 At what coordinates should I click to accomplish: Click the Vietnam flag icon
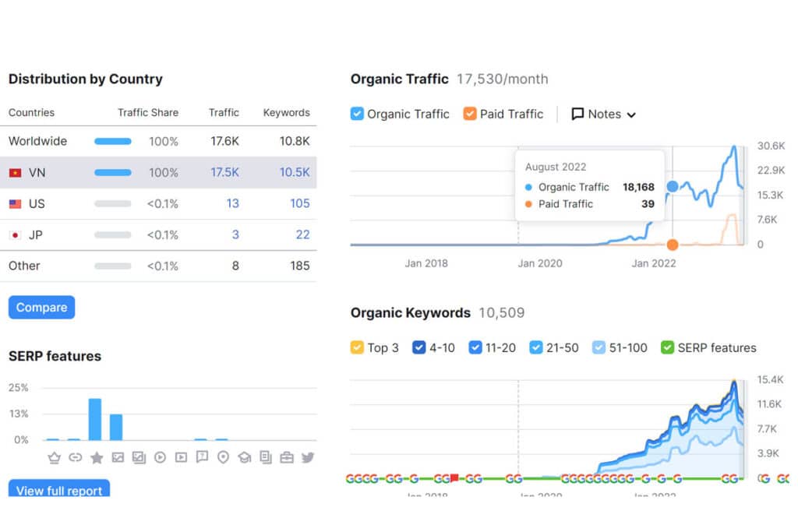point(16,173)
